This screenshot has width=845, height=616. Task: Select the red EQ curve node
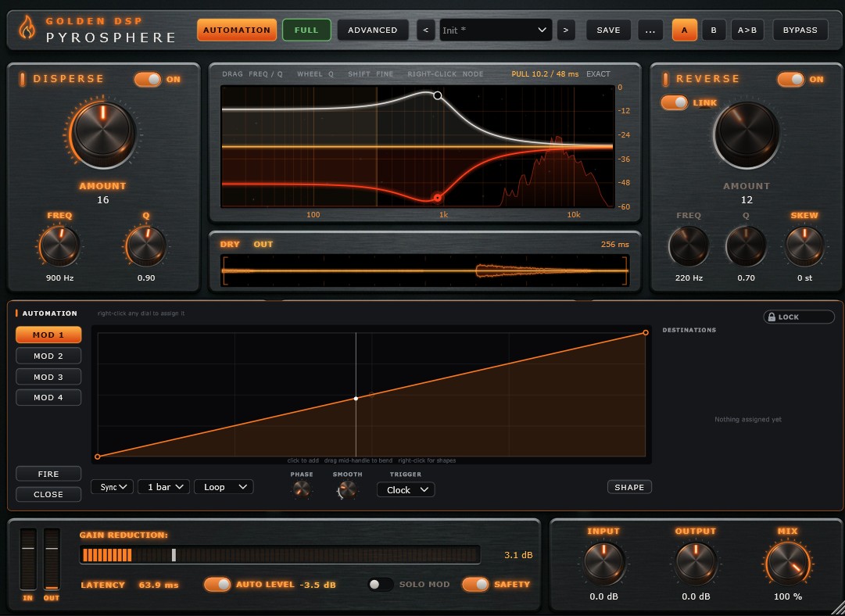click(x=438, y=198)
